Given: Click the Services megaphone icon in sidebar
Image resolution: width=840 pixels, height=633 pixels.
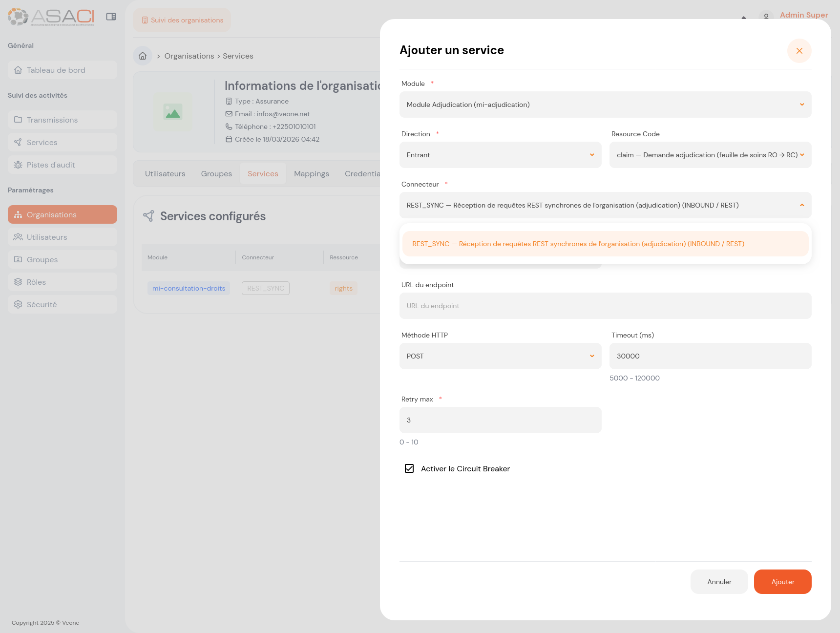Looking at the screenshot, I should tap(18, 142).
